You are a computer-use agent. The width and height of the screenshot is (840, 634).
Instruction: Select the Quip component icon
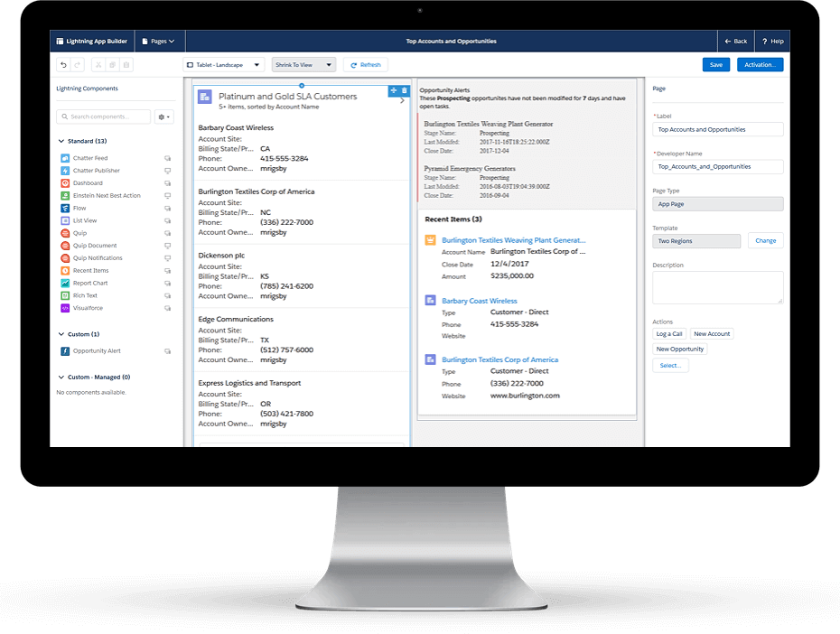pyautogui.click(x=65, y=233)
